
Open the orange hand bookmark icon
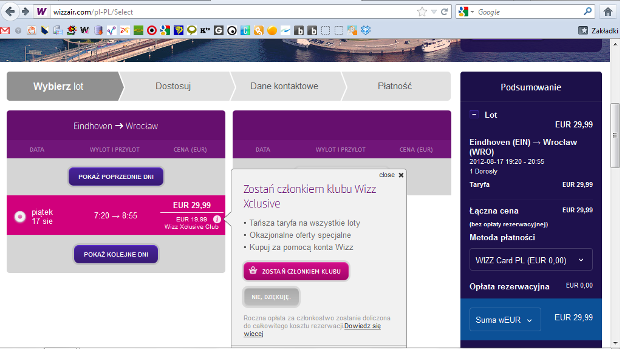click(x=32, y=30)
